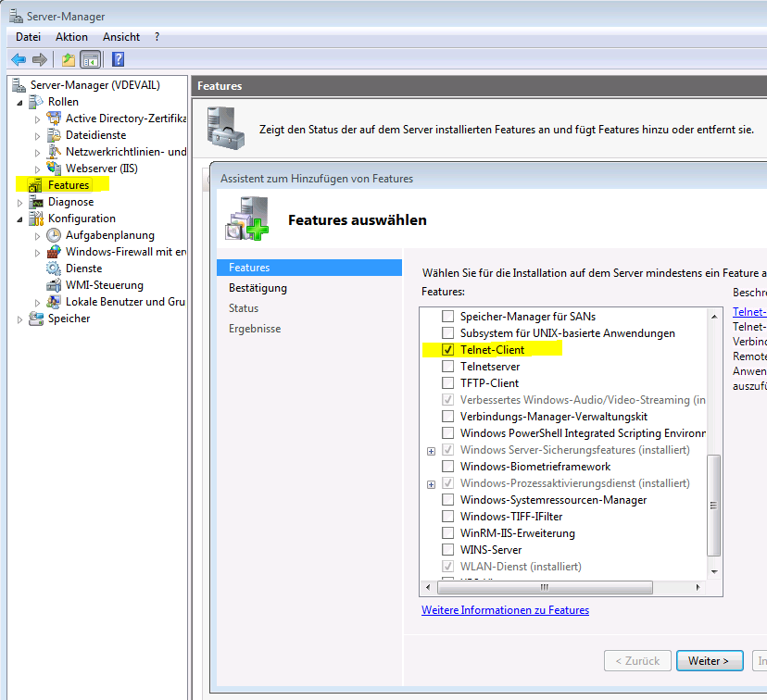Image resolution: width=767 pixels, height=700 pixels.
Task: Click the Lokale Benutzer und Gruppen icon
Action: click(54, 302)
